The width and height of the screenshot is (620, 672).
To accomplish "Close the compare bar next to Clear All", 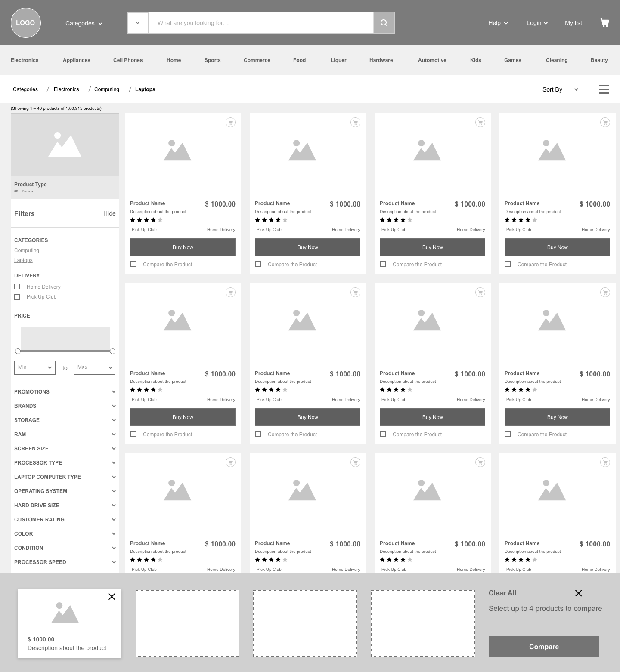I will coord(579,593).
